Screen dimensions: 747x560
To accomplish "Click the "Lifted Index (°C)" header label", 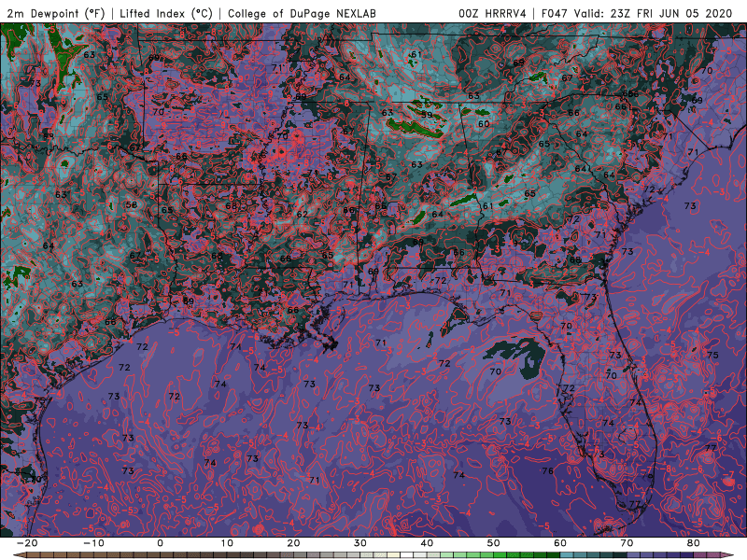I will [x=166, y=13].
